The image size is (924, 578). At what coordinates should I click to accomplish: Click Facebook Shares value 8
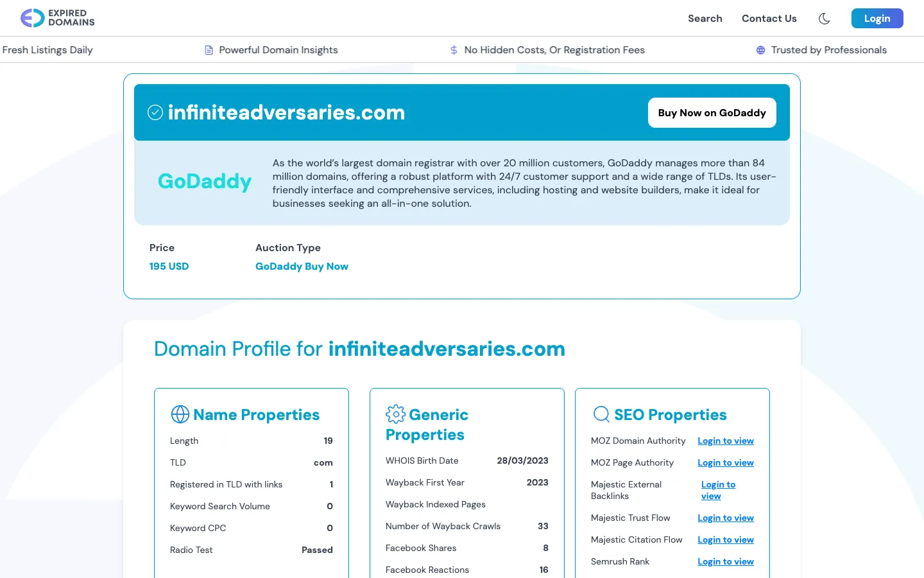click(x=546, y=548)
